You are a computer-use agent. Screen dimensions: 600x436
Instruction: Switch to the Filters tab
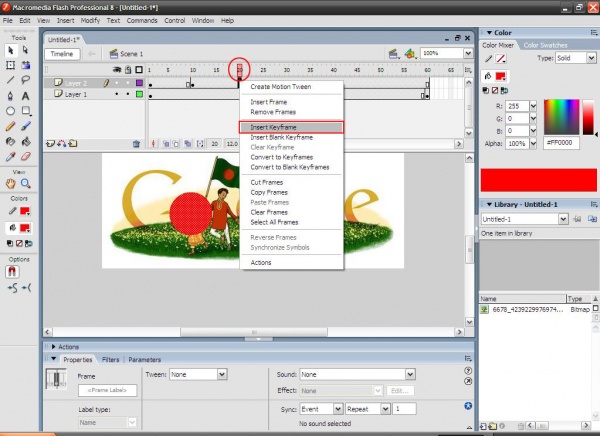click(x=111, y=359)
